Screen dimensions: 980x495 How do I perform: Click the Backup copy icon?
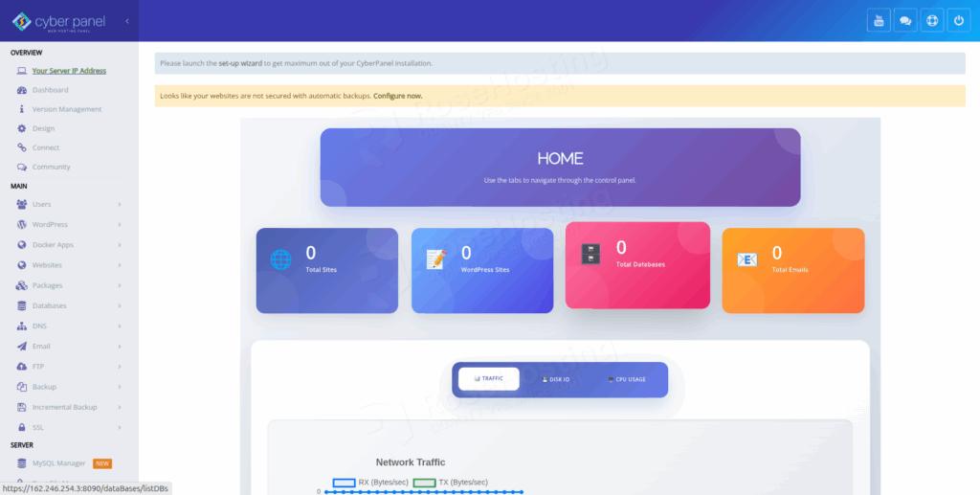22,387
